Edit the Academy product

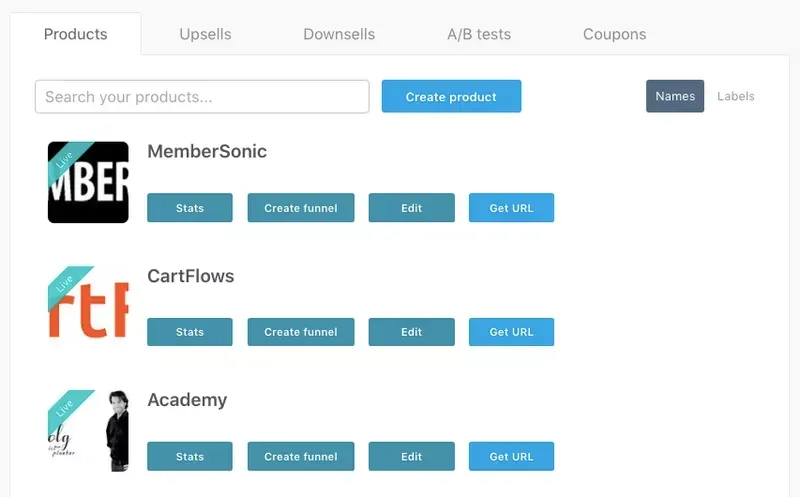pyautogui.click(x=412, y=456)
